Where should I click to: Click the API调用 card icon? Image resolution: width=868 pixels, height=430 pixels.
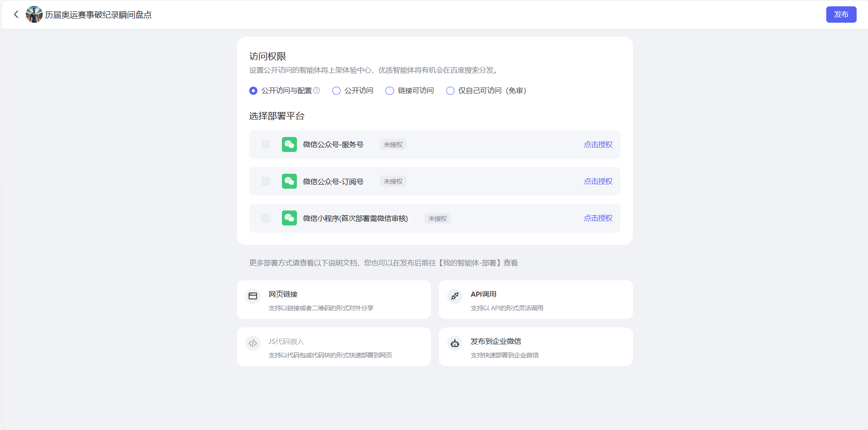pyautogui.click(x=454, y=296)
